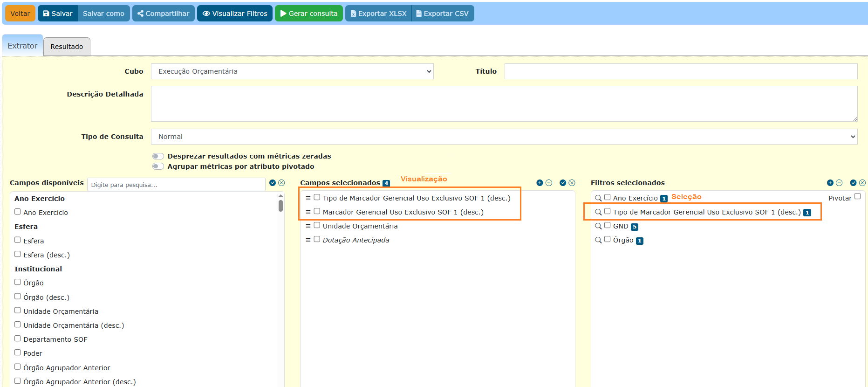Click minus icon in Campos selecionados header
The width and height of the screenshot is (868, 387).
[x=549, y=183]
